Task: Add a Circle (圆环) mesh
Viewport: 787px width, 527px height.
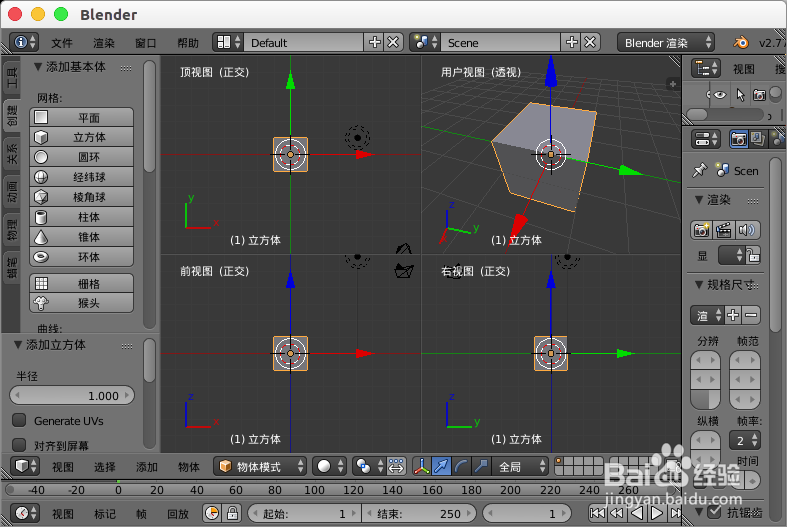Action: (x=82, y=157)
